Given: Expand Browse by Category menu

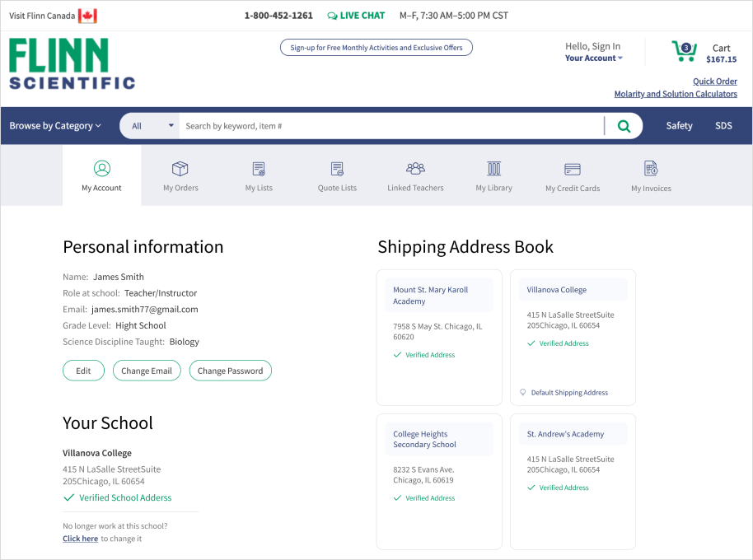Looking at the screenshot, I should point(55,126).
